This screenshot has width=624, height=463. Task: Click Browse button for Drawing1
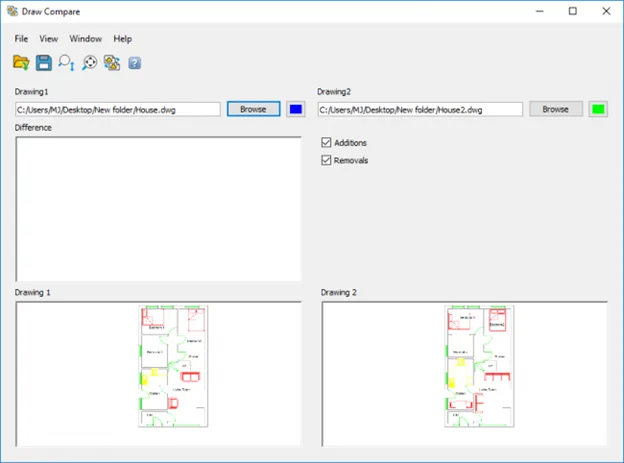(x=253, y=109)
